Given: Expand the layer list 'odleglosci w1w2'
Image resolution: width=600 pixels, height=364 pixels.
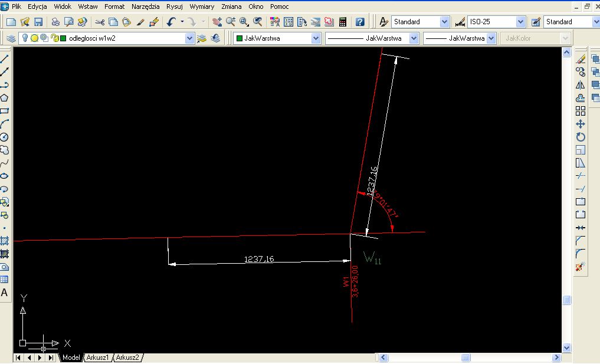Looking at the screenshot, I should click(189, 38).
